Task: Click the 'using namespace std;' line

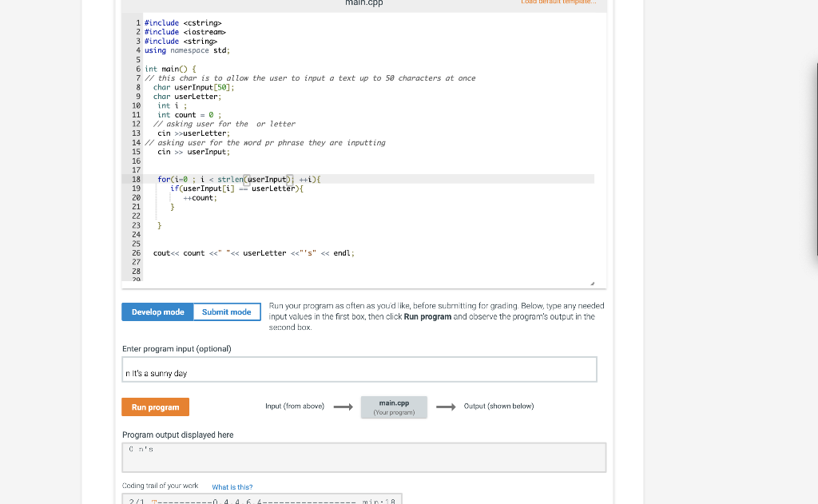Action: [187, 50]
